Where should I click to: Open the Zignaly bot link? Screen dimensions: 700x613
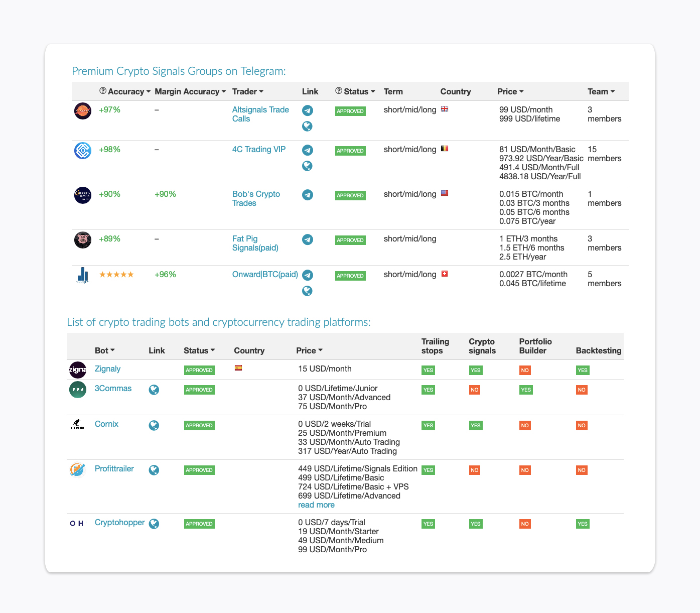point(107,369)
